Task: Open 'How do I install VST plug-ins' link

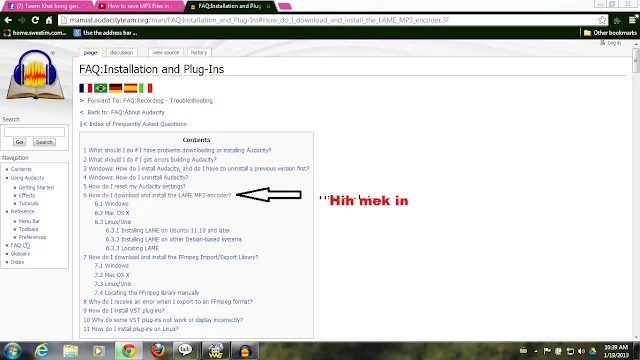Action: click(124, 311)
